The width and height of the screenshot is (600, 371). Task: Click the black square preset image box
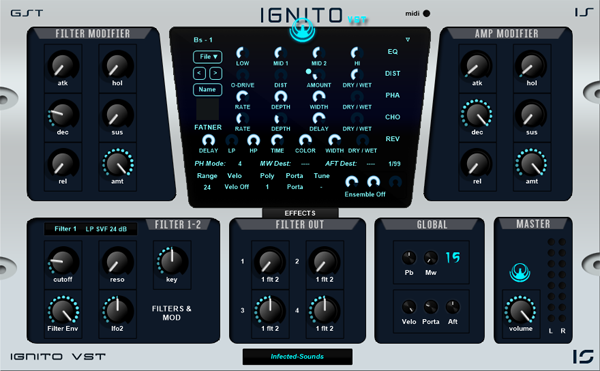(207, 109)
